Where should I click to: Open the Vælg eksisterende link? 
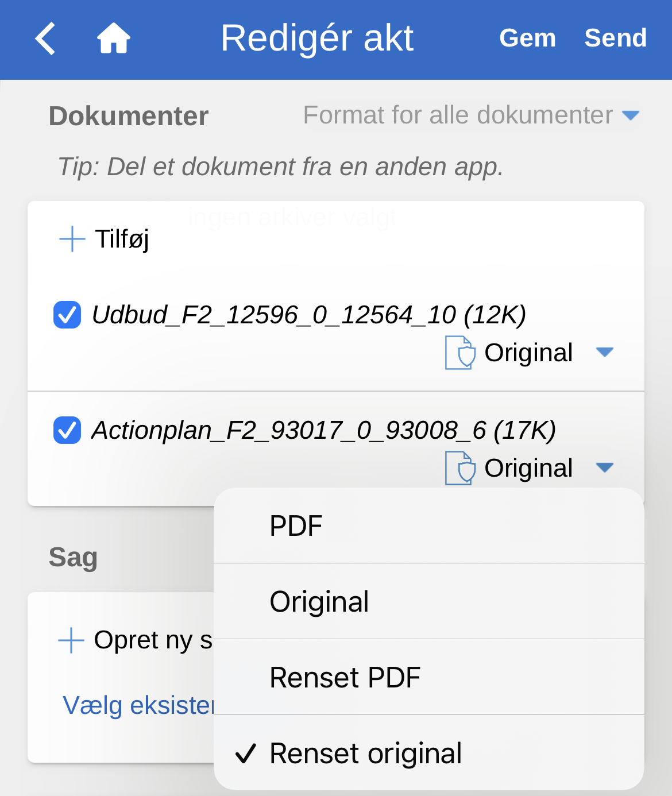138,705
